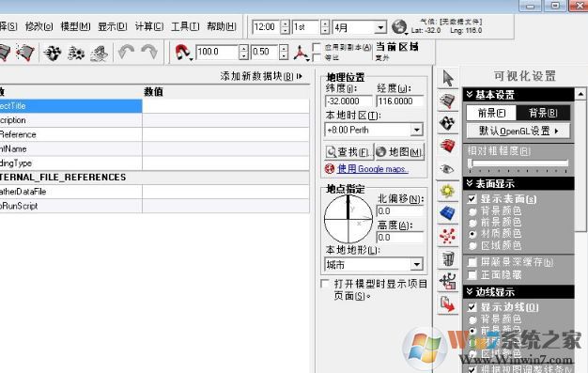Collapse the 表面显示 section
588x373 pixels.
[470, 183]
